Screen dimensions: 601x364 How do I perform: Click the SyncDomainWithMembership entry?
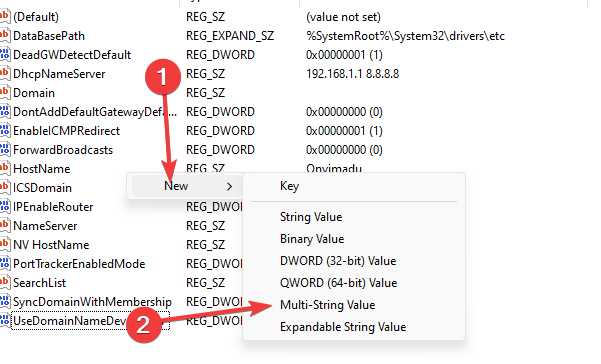tap(92, 302)
